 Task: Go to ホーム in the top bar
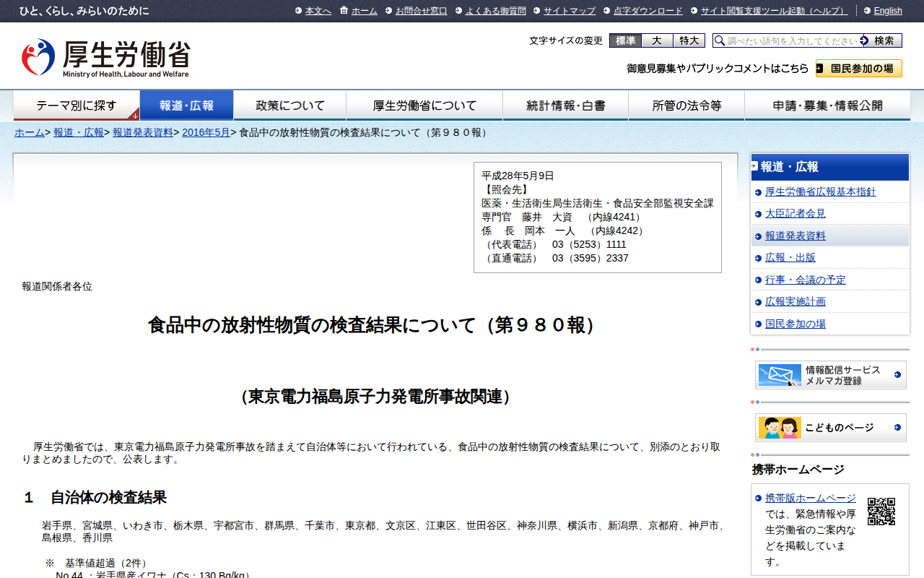coord(365,11)
